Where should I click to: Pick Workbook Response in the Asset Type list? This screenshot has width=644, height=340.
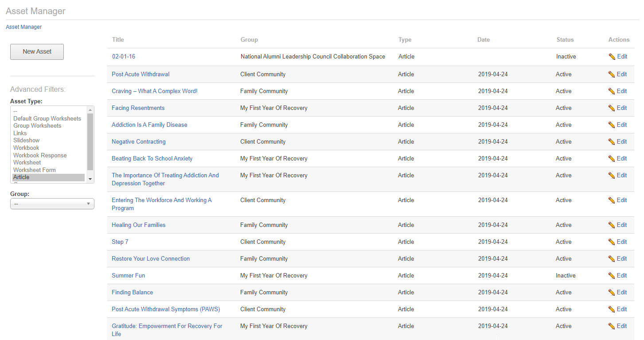pos(40,156)
